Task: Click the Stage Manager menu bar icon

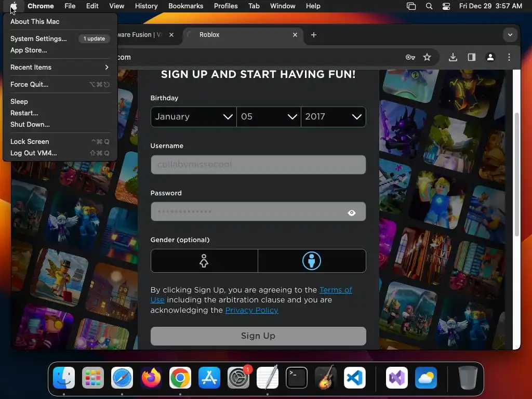Action: pyautogui.click(x=411, y=6)
